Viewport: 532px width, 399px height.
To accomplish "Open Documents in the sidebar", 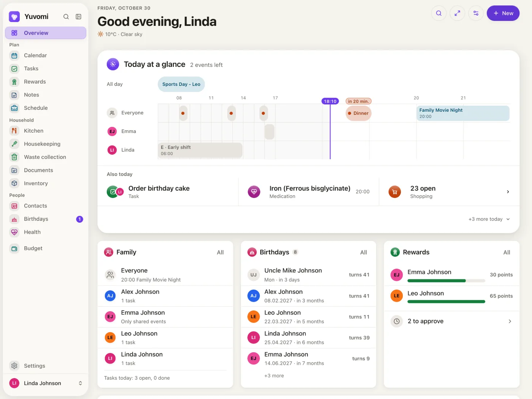I will point(46,170).
